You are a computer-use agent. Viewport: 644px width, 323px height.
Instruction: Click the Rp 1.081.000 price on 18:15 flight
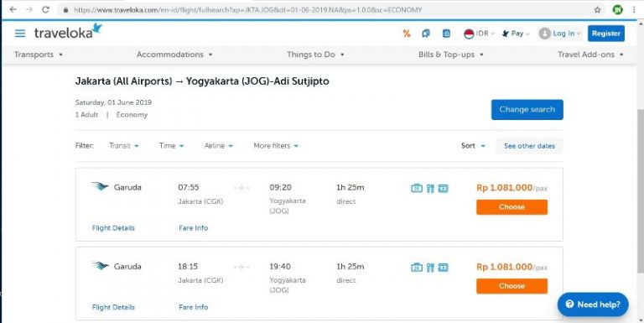504,267
